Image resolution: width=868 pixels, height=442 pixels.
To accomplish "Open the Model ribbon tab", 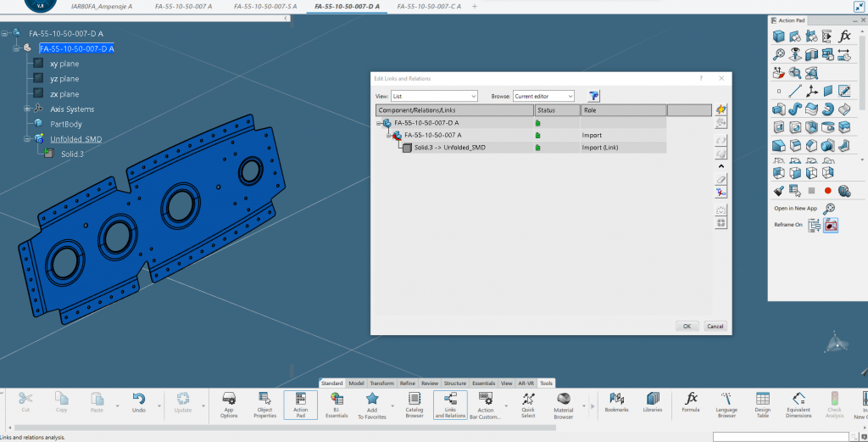I will 356,383.
